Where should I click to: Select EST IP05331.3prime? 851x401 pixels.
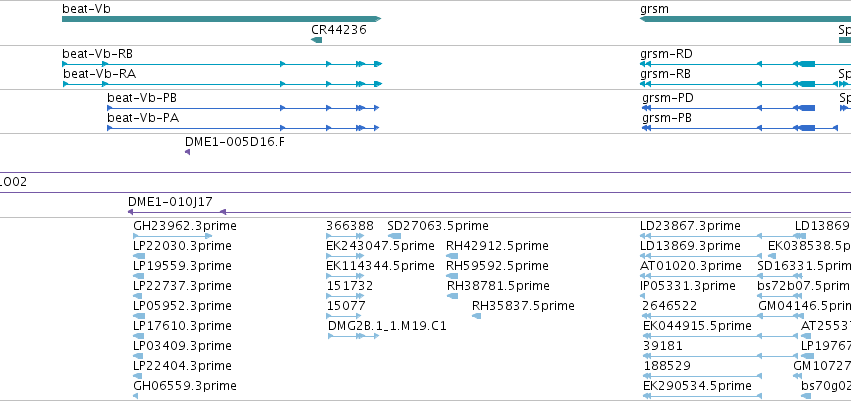click(x=643, y=296)
